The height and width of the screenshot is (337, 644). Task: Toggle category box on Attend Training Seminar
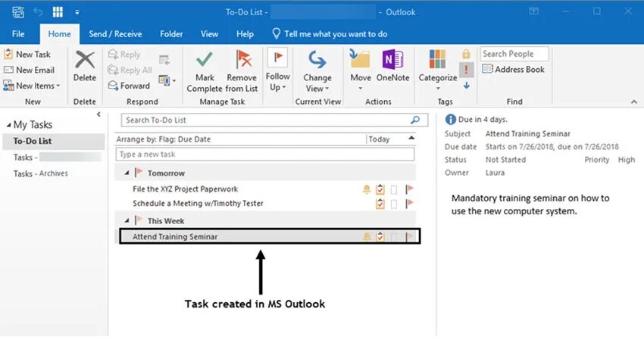pyautogui.click(x=394, y=237)
